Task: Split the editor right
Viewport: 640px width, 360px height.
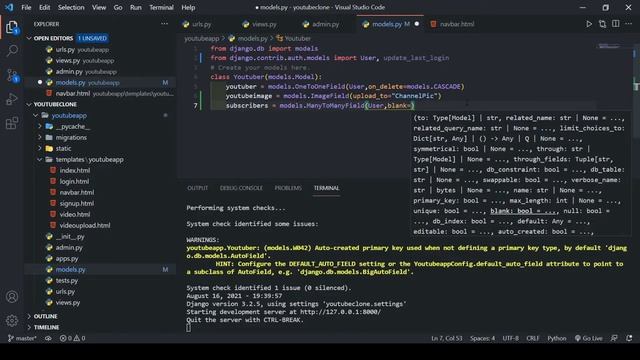Action: tap(616, 24)
